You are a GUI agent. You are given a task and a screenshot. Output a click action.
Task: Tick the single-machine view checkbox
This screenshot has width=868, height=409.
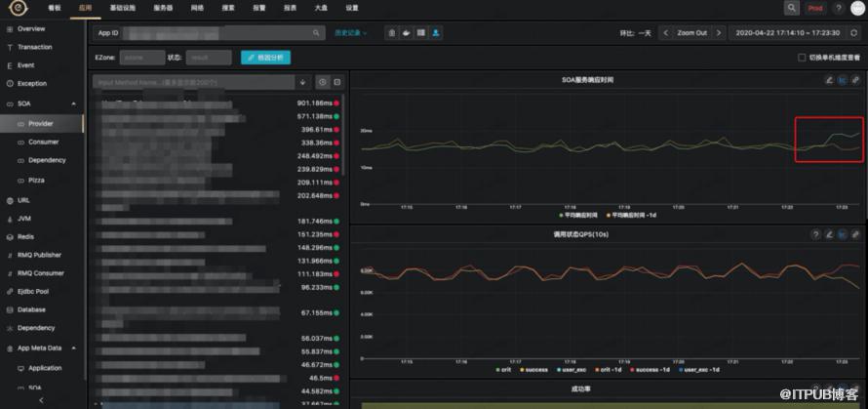(801, 58)
